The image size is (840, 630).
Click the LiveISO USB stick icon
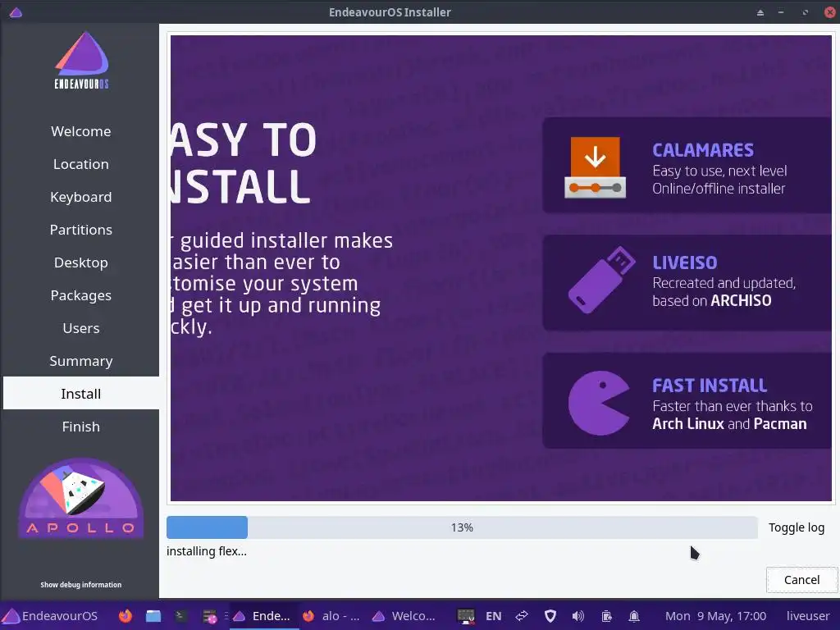tap(601, 281)
